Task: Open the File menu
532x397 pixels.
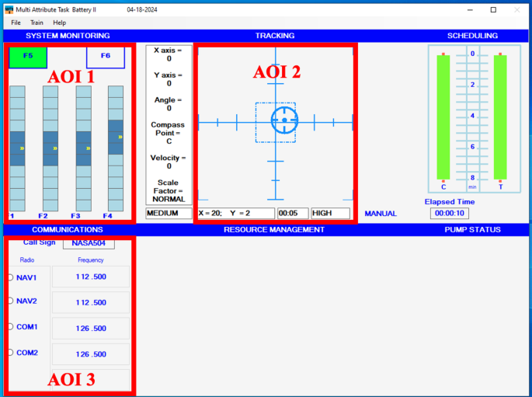Action: pyautogui.click(x=16, y=23)
